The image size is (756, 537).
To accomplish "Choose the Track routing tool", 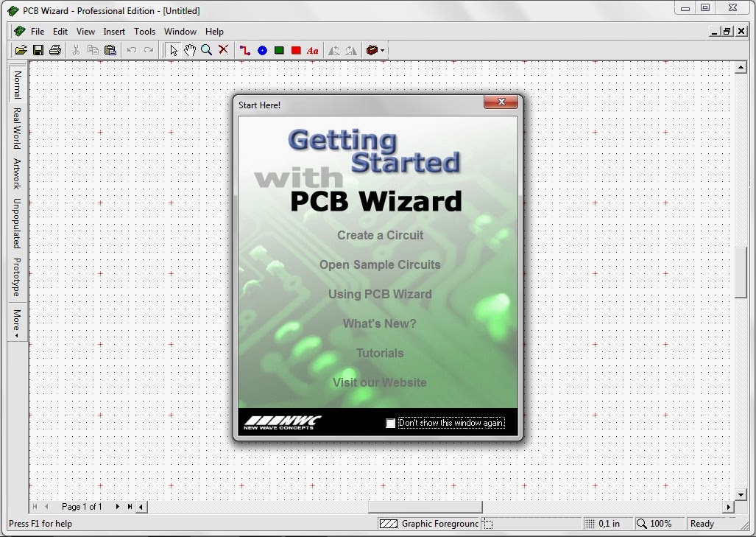I will click(x=244, y=49).
